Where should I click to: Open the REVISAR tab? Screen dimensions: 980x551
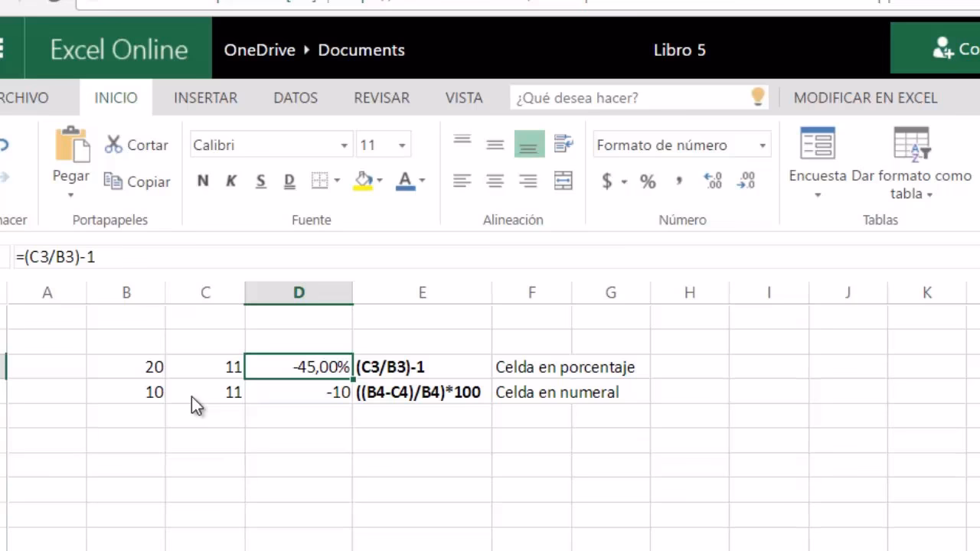coord(381,97)
